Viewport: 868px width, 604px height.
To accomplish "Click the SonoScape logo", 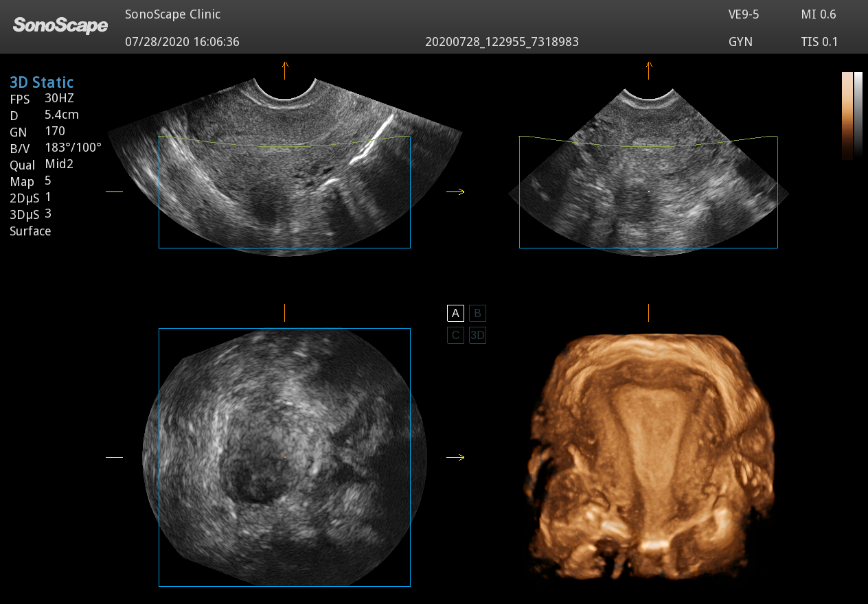I will pyautogui.click(x=60, y=25).
